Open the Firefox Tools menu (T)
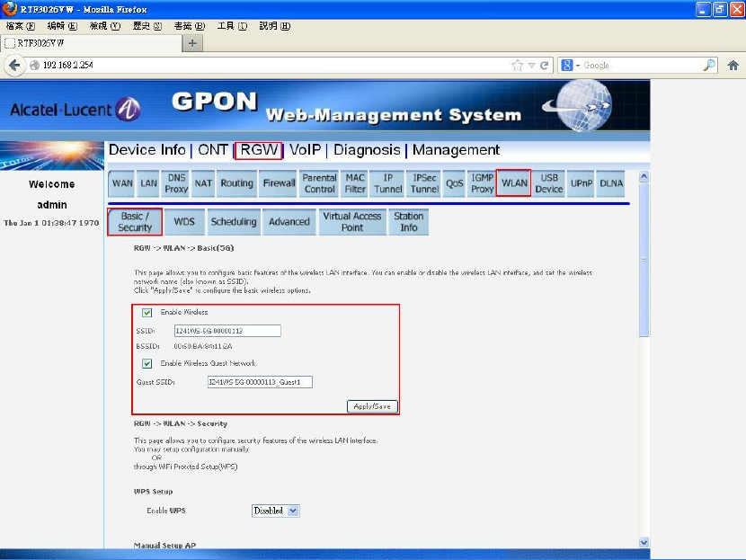Screen dimensions: 746x560 [232, 26]
